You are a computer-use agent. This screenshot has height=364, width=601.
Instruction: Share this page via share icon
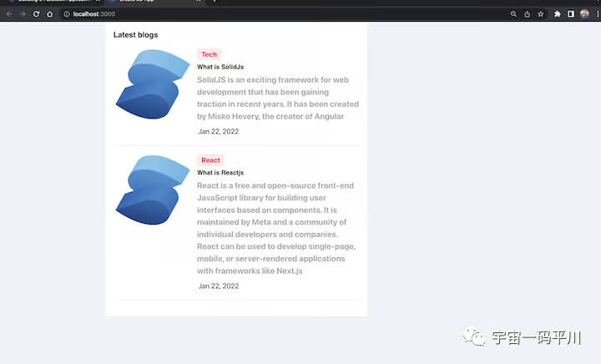click(527, 14)
